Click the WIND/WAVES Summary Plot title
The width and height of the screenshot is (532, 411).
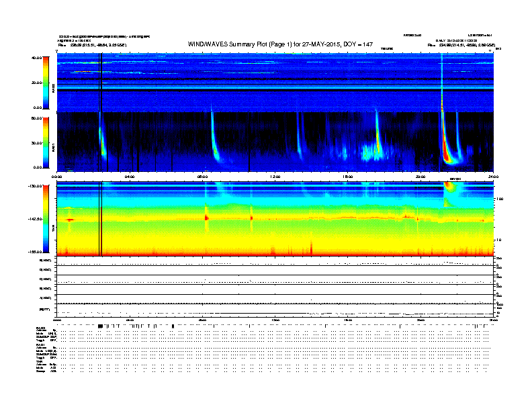point(280,44)
